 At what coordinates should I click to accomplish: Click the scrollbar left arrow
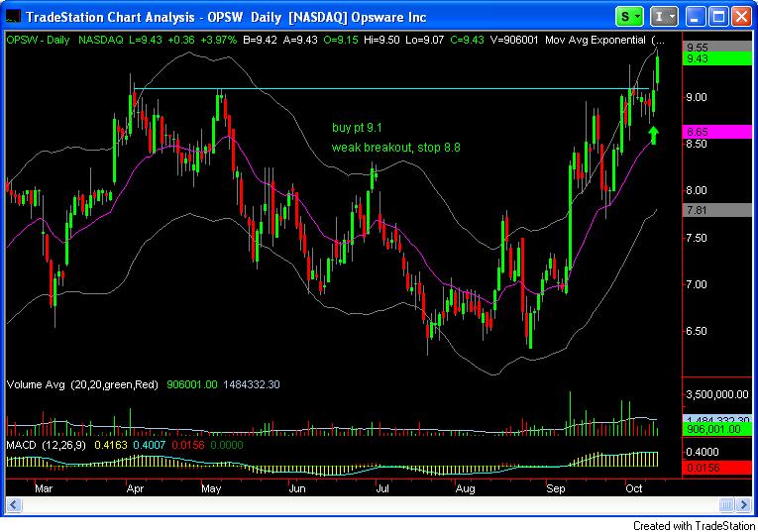pos(13,505)
